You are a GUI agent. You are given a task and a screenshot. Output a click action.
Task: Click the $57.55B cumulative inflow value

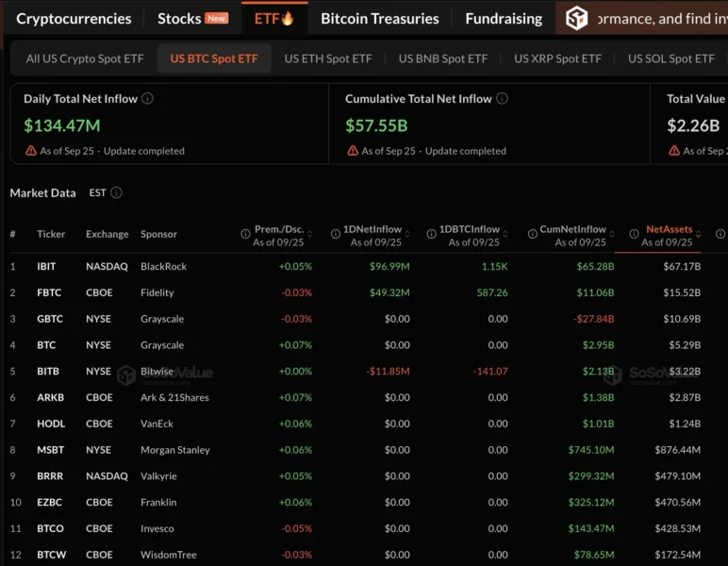coord(376,125)
